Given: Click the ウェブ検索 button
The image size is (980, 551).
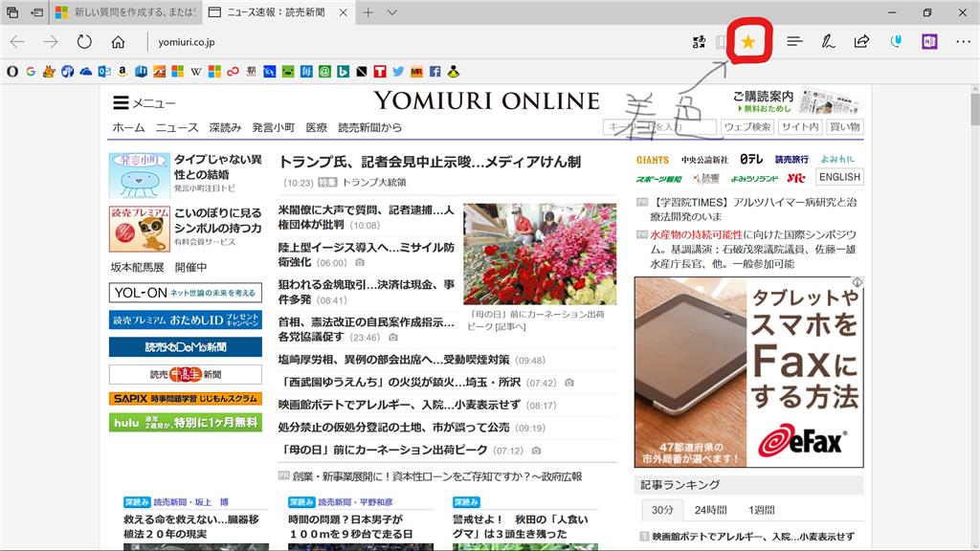Looking at the screenshot, I should [x=746, y=127].
